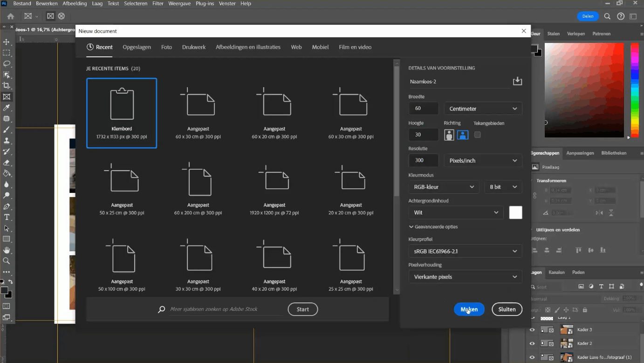Image resolution: width=644 pixels, height=363 pixels.
Task: Click the lock all padlock icon
Action: click(585, 310)
